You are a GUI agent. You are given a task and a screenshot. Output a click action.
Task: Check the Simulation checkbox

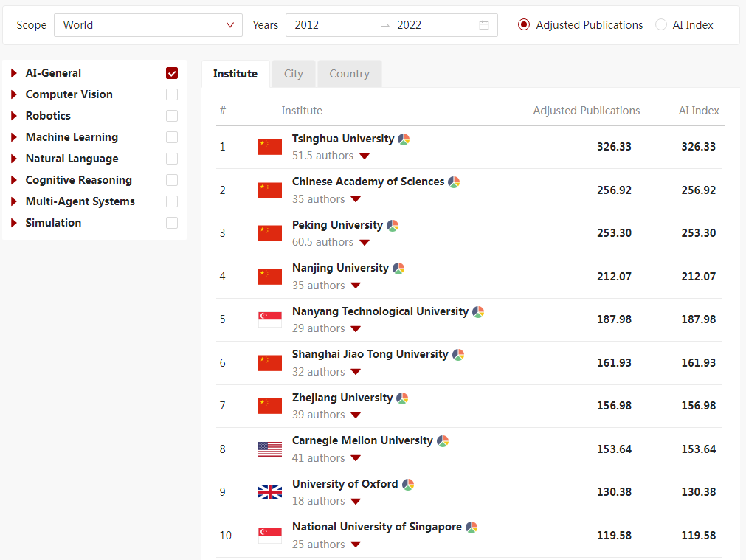[172, 223]
